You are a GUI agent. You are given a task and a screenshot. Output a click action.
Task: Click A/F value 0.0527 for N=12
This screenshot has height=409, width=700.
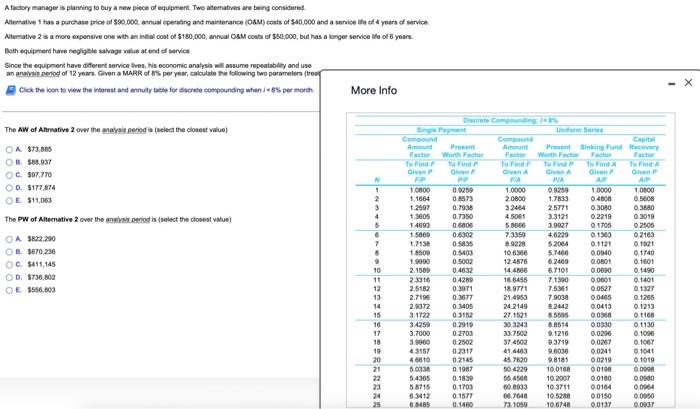[601, 289]
